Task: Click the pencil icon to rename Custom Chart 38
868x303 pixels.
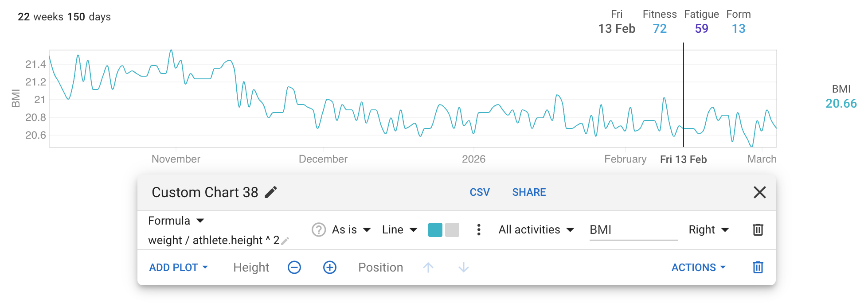Action: click(x=272, y=192)
